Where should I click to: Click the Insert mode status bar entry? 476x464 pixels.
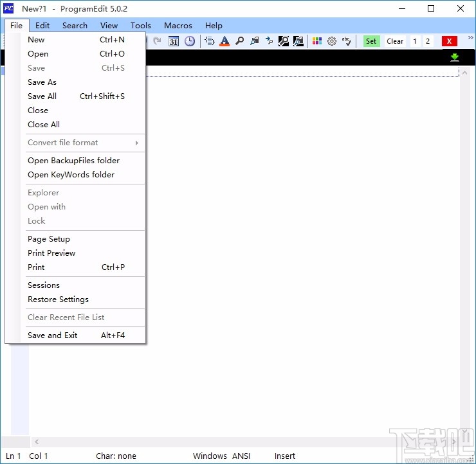point(285,456)
